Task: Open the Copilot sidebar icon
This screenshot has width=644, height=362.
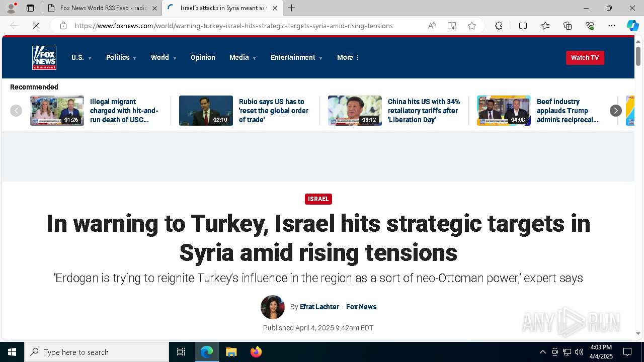Action: click(x=632, y=26)
